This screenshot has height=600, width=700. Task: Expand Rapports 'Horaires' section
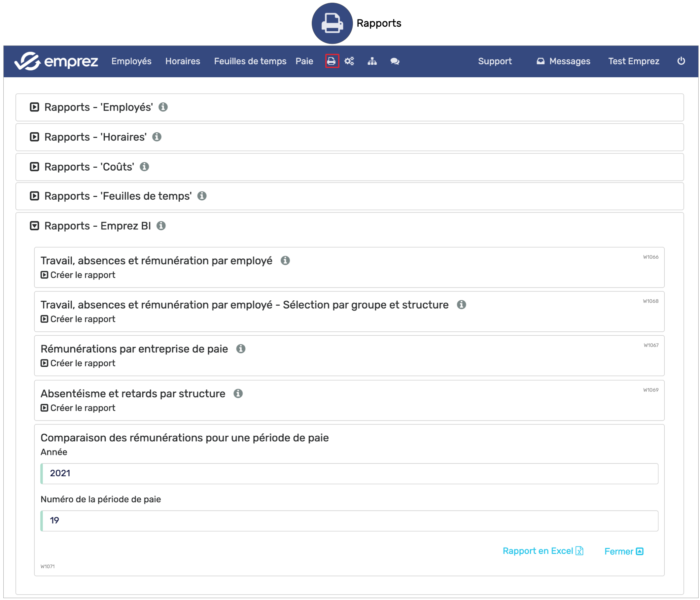(x=34, y=137)
